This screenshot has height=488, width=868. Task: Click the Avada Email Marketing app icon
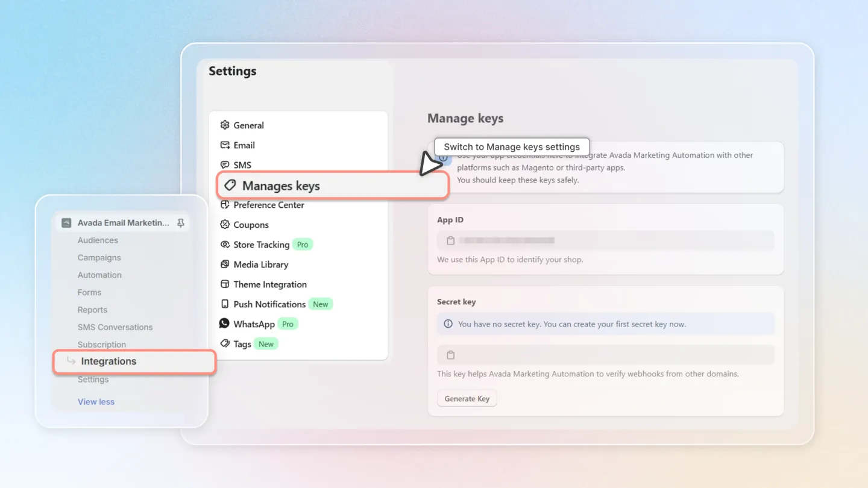[x=66, y=223]
